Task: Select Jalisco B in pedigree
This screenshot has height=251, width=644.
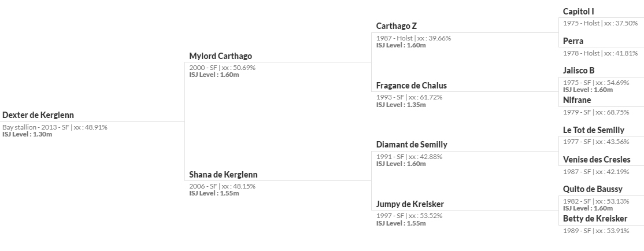Action: (x=579, y=71)
